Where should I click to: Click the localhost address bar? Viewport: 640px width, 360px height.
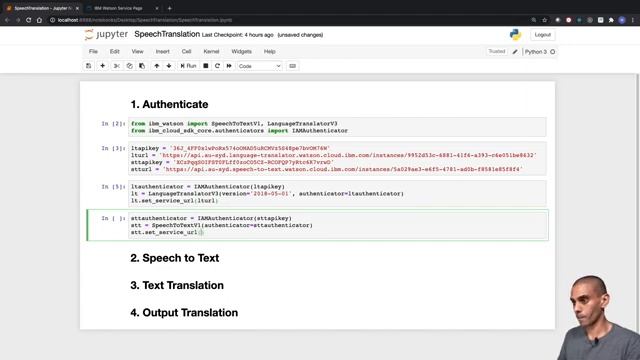(286, 20)
